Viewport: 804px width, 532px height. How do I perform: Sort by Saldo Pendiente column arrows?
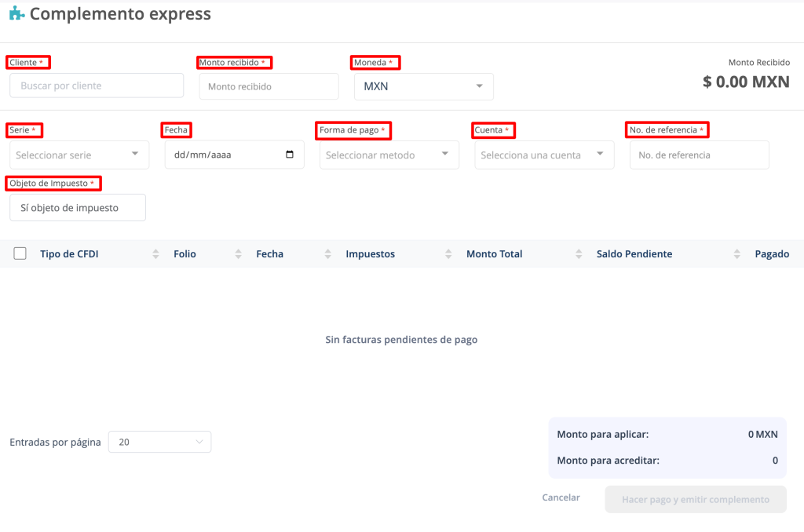(x=736, y=253)
